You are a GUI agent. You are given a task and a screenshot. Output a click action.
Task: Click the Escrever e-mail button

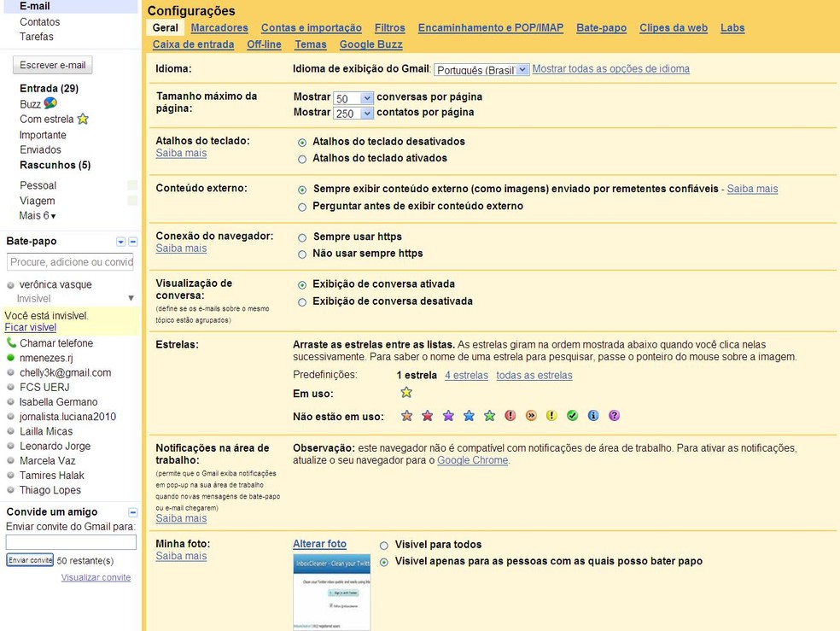tap(53, 64)
